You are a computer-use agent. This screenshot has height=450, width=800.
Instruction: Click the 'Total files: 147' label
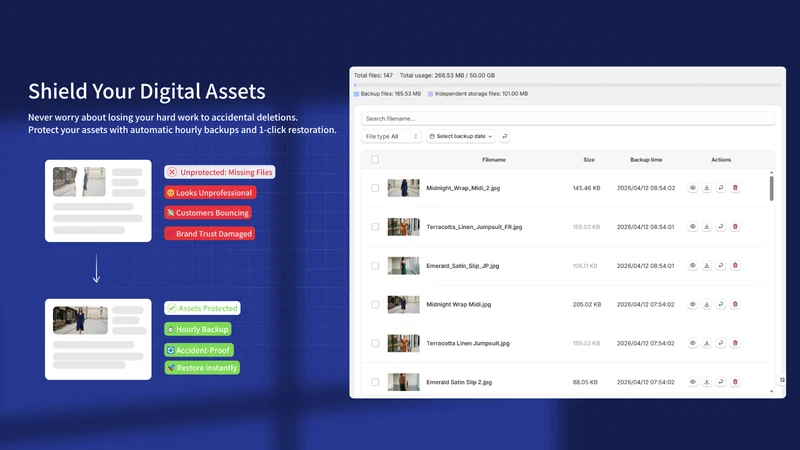pyautogui.click(x=373, y=76)
